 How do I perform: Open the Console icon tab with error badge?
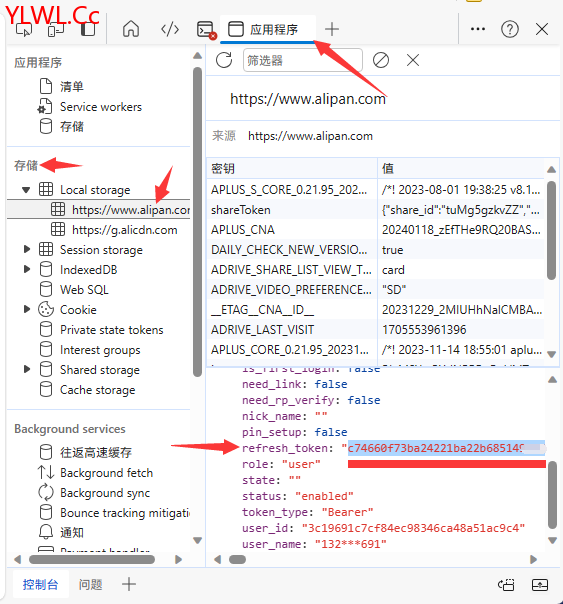[206, 30]
